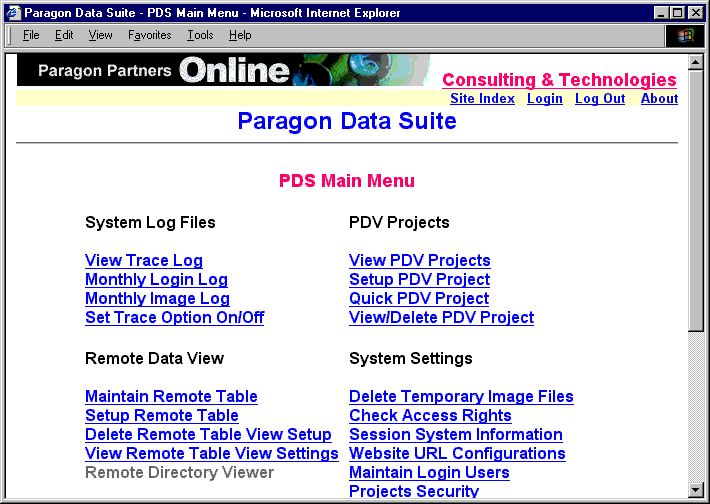Open Maintain Login Users link
The width and height of the screenshot is (710, 504).
tap(429, 473)
